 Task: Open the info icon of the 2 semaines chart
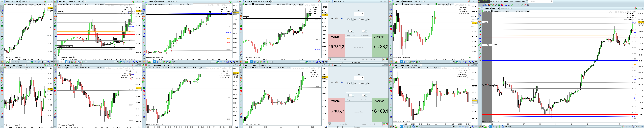tap(511, 8)
